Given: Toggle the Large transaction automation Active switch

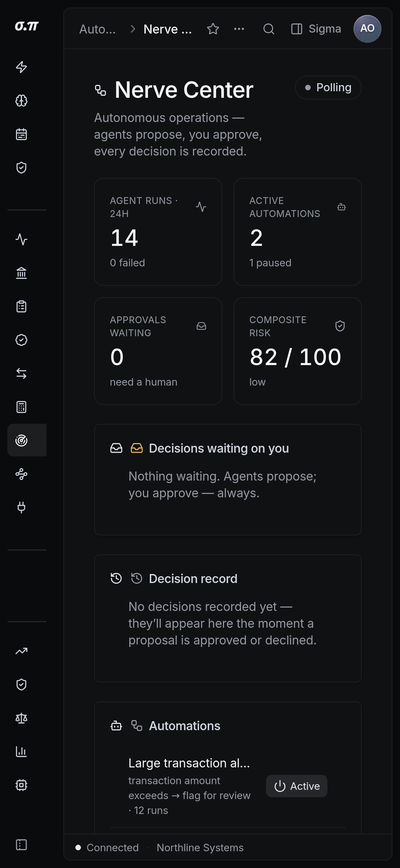Looking at the screenshot, I should point(297,786).
